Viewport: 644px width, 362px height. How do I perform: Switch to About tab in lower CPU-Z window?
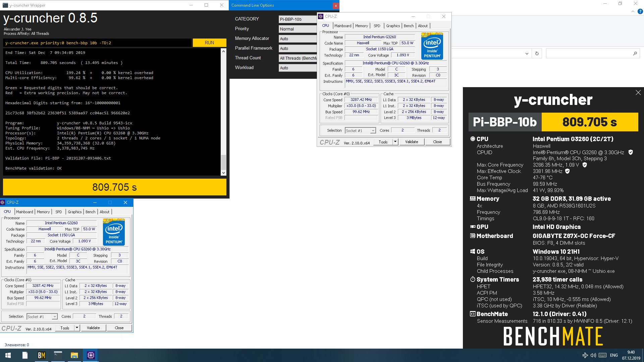tap(104, 212)
